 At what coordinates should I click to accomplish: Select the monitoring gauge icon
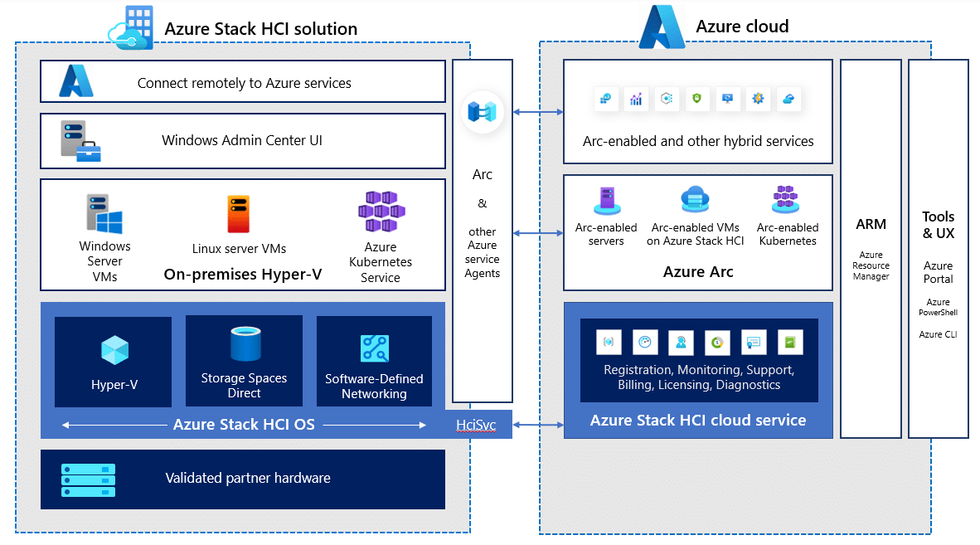pyautogui.click(x=645, y=343)
